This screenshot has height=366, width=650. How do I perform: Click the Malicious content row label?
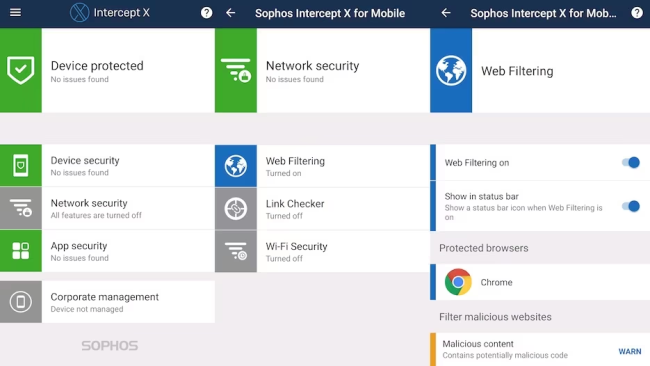(x=478, y=344)
